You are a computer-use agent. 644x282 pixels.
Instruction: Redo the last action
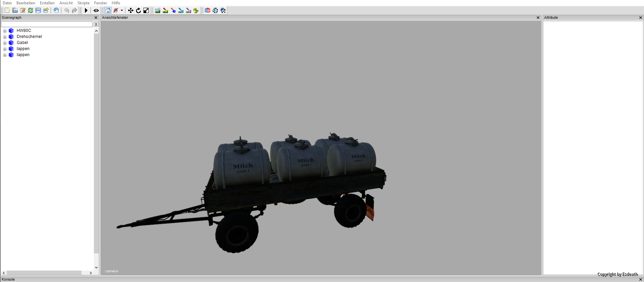click(x=74, y=10)
